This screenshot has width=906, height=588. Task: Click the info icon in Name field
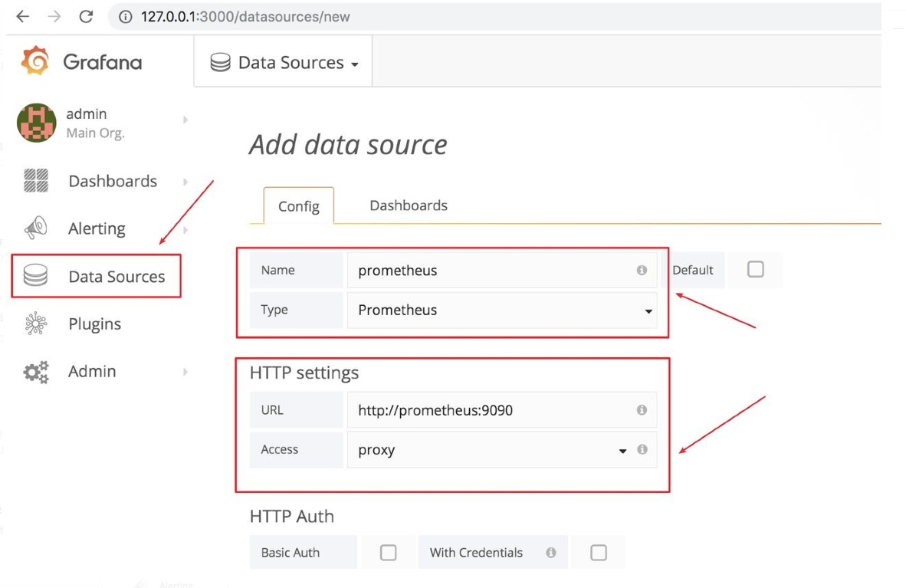point(642,270)
